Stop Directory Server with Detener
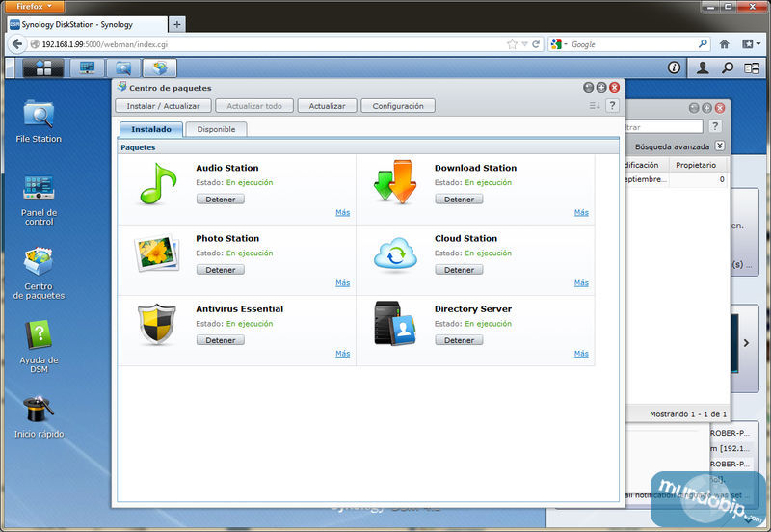The width and height of the screenshot is (771, 532). pyautogui.click(x=459, y=340)
